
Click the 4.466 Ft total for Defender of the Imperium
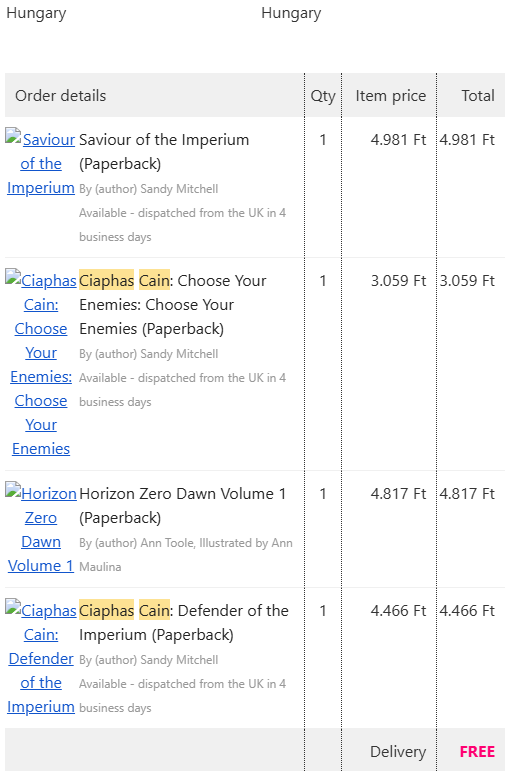click(467, 610)
